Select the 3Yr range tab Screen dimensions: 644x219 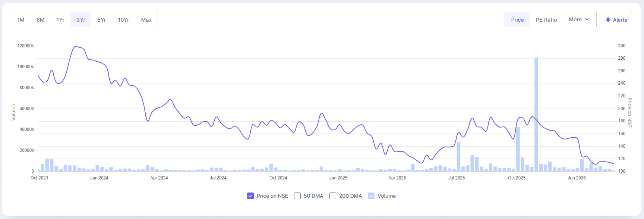click(81, 20)
